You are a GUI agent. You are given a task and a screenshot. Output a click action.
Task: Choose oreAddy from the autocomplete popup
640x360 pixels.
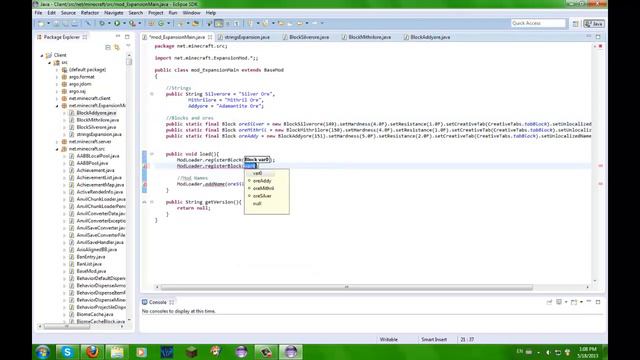(262, 181)
